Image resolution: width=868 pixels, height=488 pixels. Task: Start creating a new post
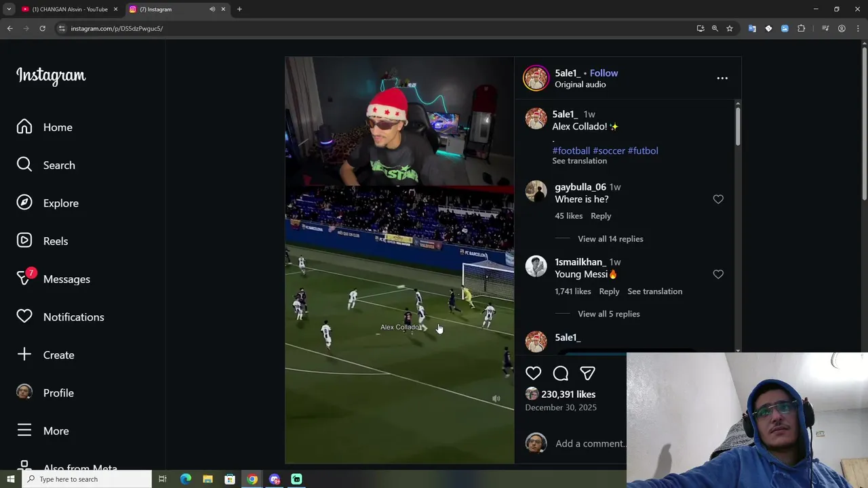pyautogui.click(x=45, y=355)
